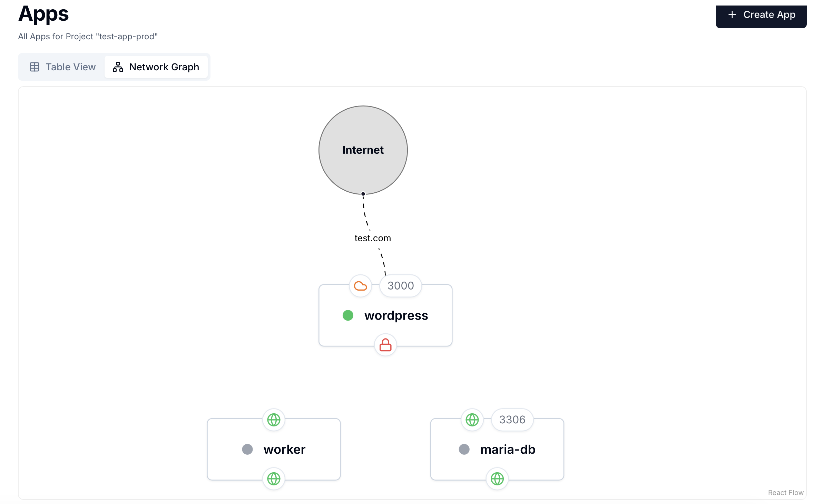The height and width of the screenshot is (504, 824).
Task: Select the globe icon above maria-db
Action: pos(472,420)
